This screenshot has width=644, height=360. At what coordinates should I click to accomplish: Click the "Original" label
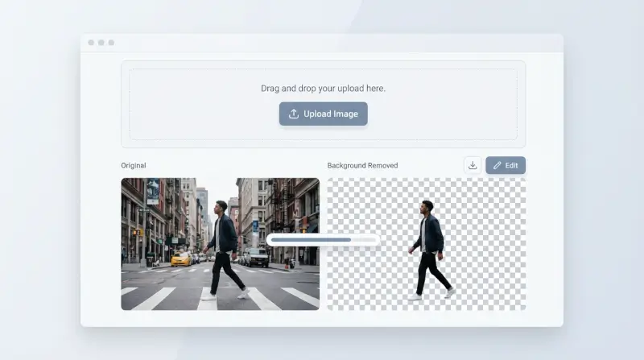[134, 165]
